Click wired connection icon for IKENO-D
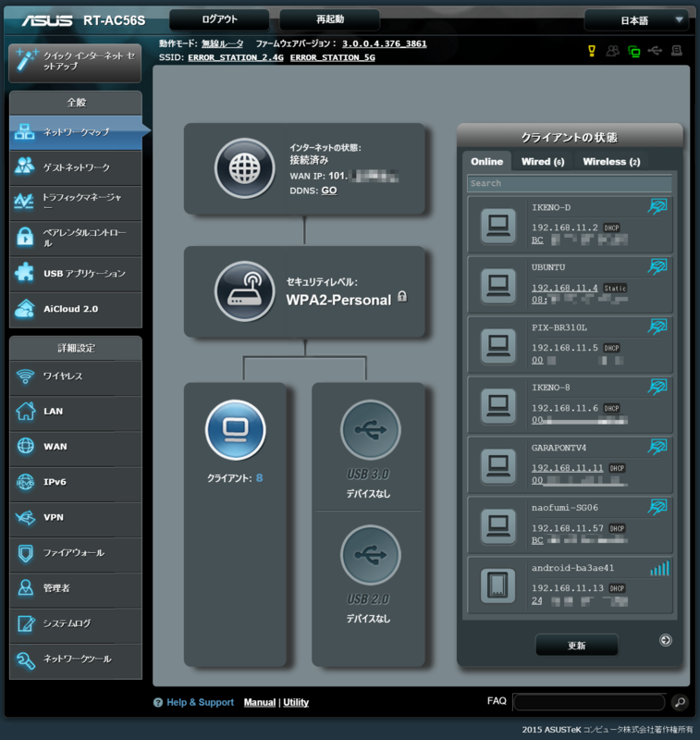 click(x=657, y=206)
